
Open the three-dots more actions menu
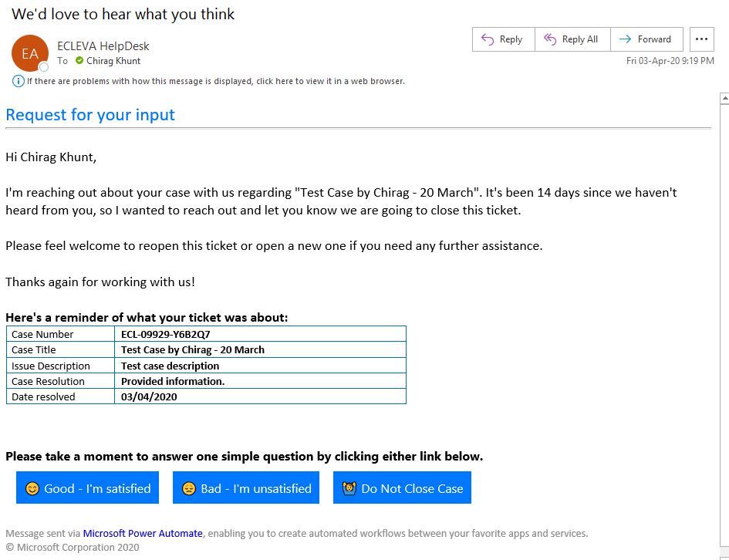[x=701, y=39]
